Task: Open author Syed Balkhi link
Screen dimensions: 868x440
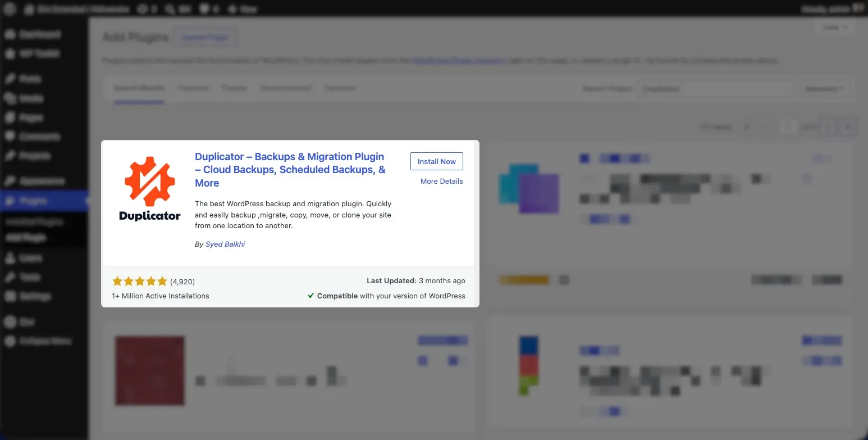Action: [225, 244]
